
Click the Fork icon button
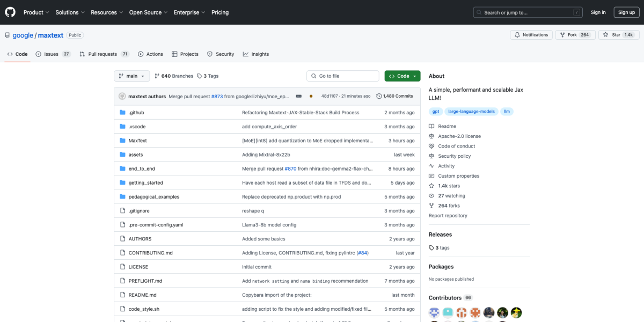click(562, 35)
